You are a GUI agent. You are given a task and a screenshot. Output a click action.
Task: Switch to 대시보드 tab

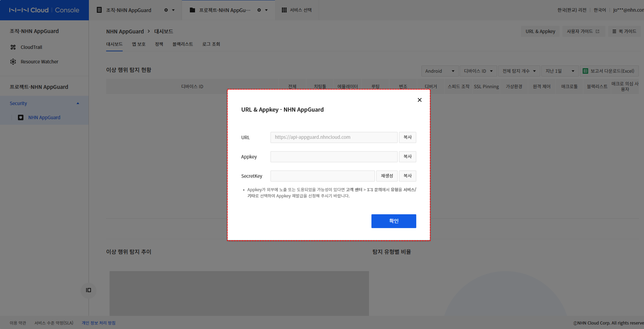pos(114,44)
